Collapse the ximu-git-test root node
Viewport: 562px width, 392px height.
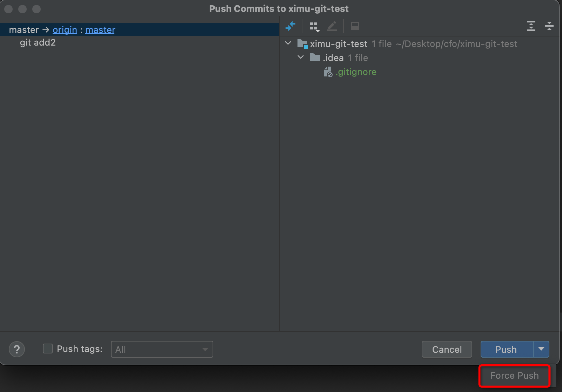pos(288,43)
